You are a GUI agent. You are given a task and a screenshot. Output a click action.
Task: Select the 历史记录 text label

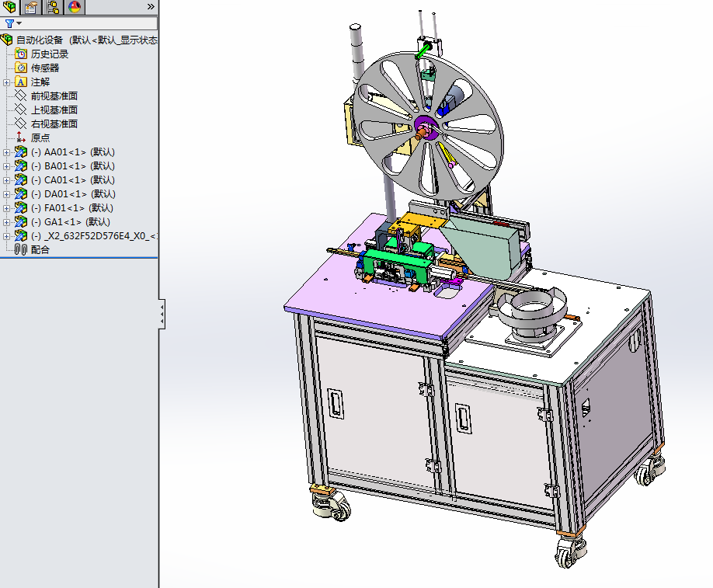tap(50, 54)
